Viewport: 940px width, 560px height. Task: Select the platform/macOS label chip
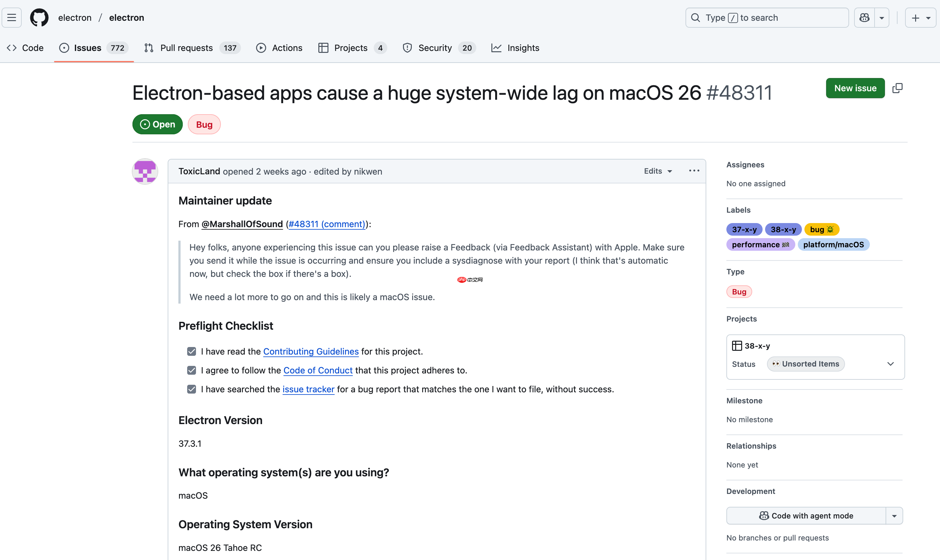pyautogui.click(x=834, y=244)
